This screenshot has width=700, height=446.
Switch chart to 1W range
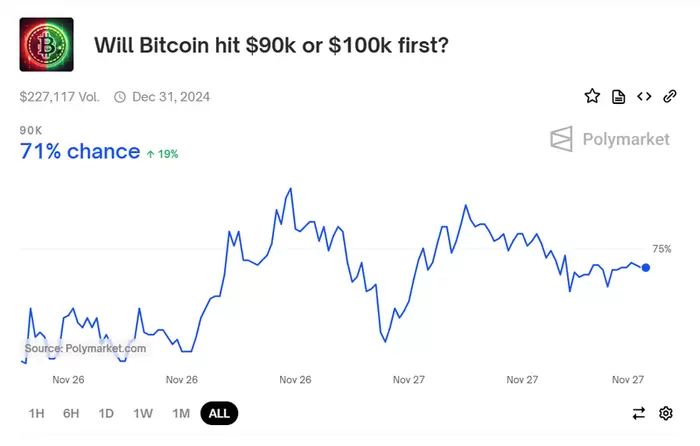(143, 413)
